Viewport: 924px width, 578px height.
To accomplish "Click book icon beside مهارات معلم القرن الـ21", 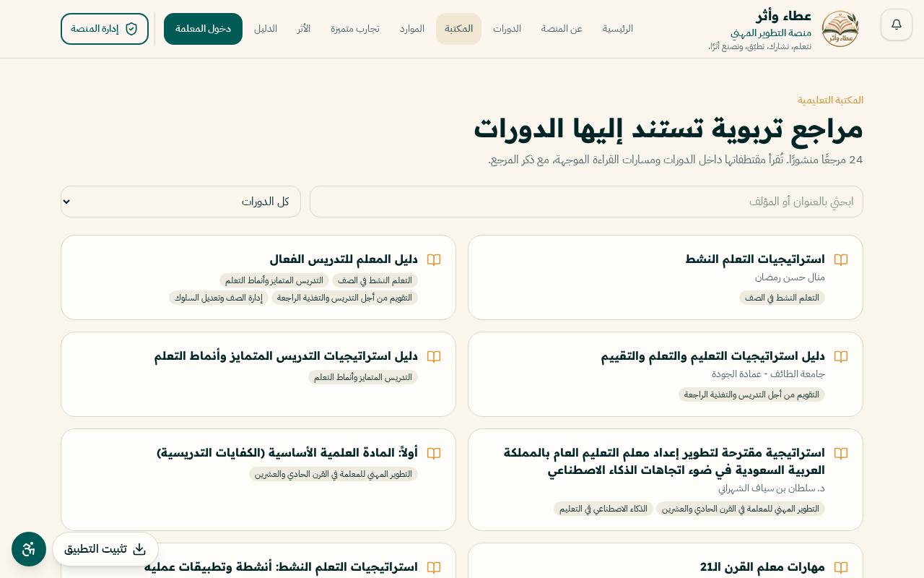I will [841, 567].
